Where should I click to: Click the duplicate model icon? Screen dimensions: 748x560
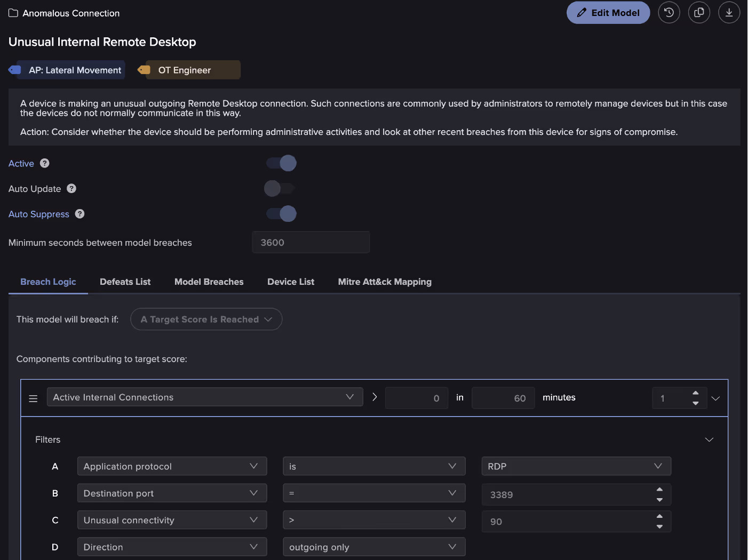point(699,13)
